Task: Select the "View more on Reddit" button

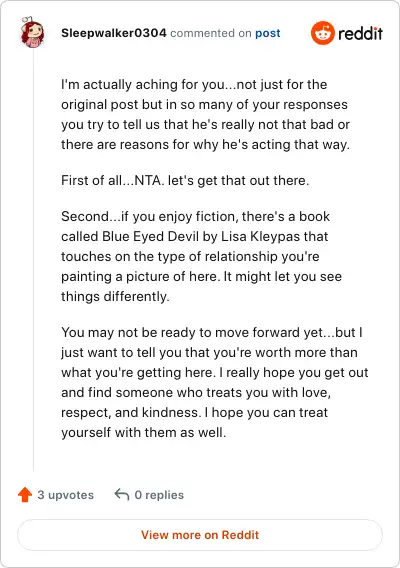Action: pos(200,535)
